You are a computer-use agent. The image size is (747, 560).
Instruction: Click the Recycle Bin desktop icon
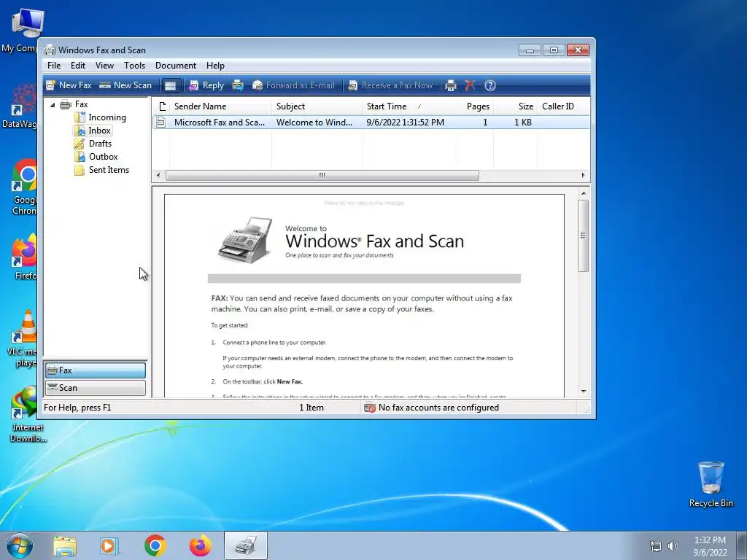click(711, 484)
